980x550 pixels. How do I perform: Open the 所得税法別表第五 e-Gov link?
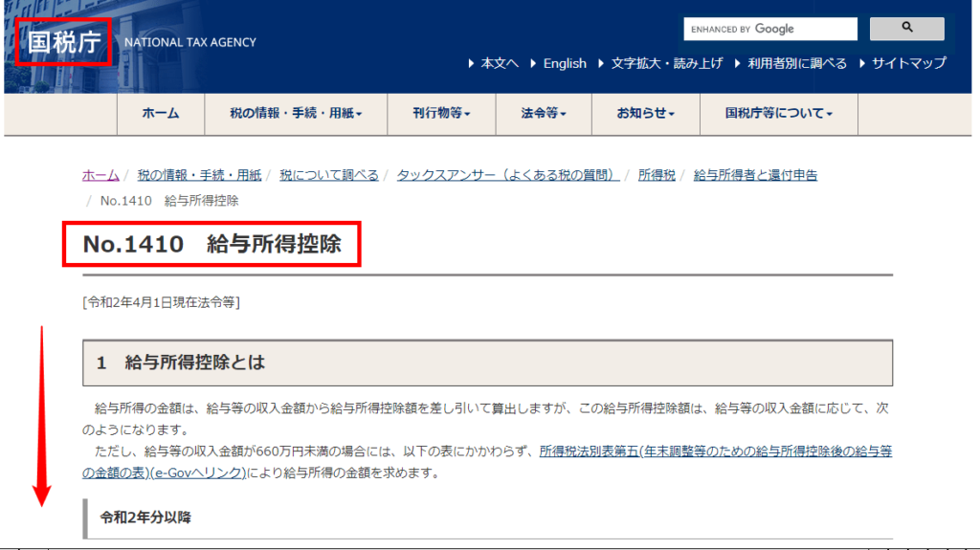715,451
